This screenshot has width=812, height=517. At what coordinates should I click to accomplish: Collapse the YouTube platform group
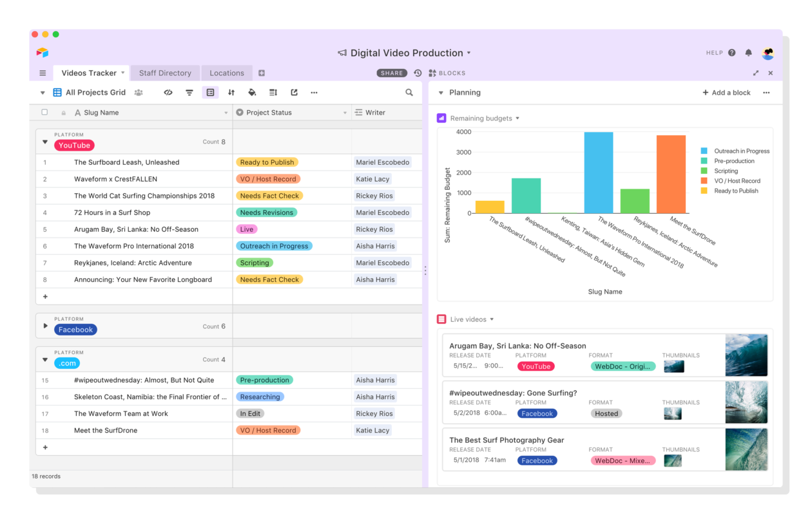point(45,142)
